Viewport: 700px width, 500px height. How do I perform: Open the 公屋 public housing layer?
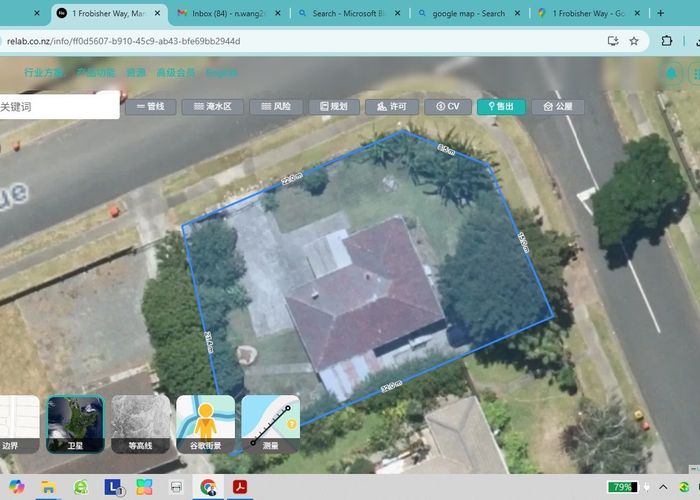coord(558,106)
